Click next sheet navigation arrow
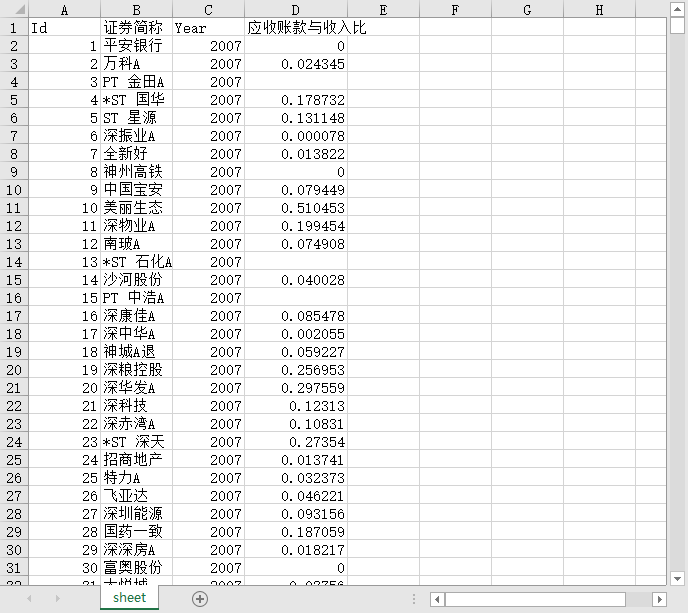688x613 pixels. click(x=57, y=599)
